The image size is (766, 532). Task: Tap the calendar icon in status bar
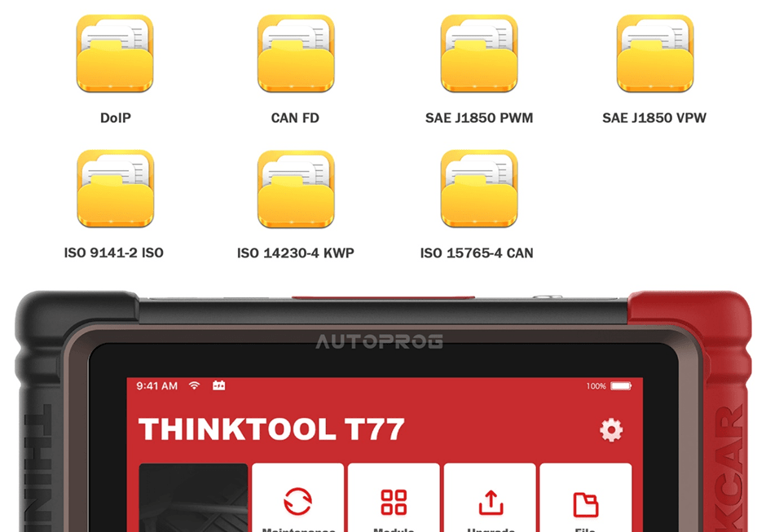pos(219,385)
